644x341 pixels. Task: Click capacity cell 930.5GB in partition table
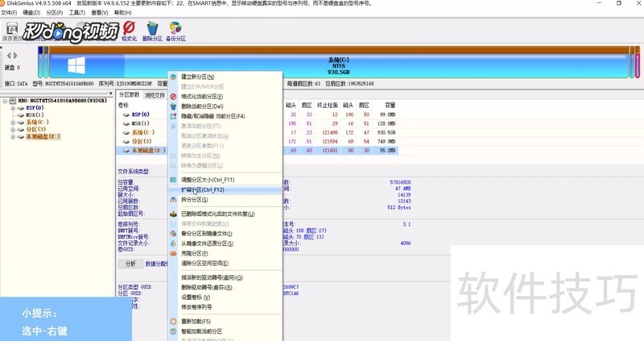pyautogui.click(x=386, y=132)
